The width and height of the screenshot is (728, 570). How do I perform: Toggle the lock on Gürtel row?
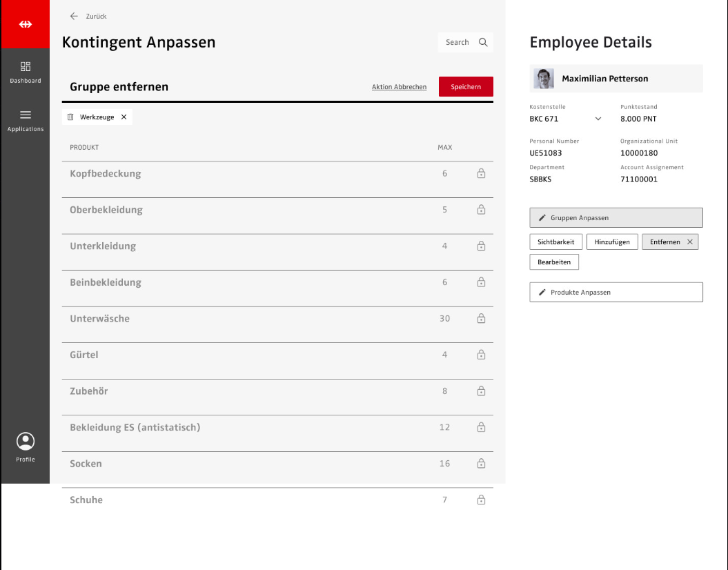(481, 355)
